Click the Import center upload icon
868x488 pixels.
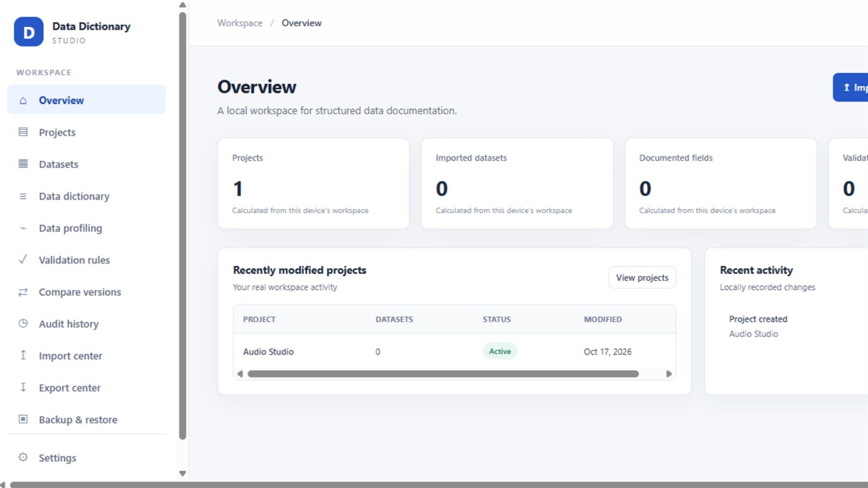pos(23,355)
